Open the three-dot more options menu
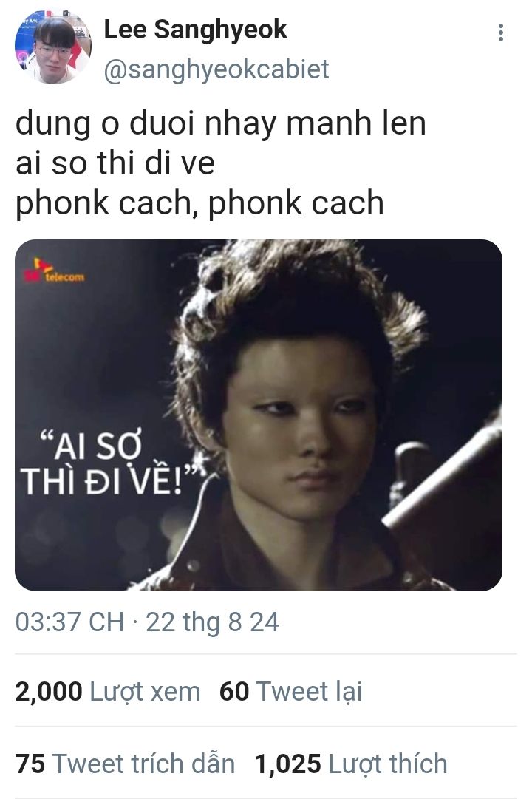Viewport: 532px width, 799px height. [x=501, y=33]
